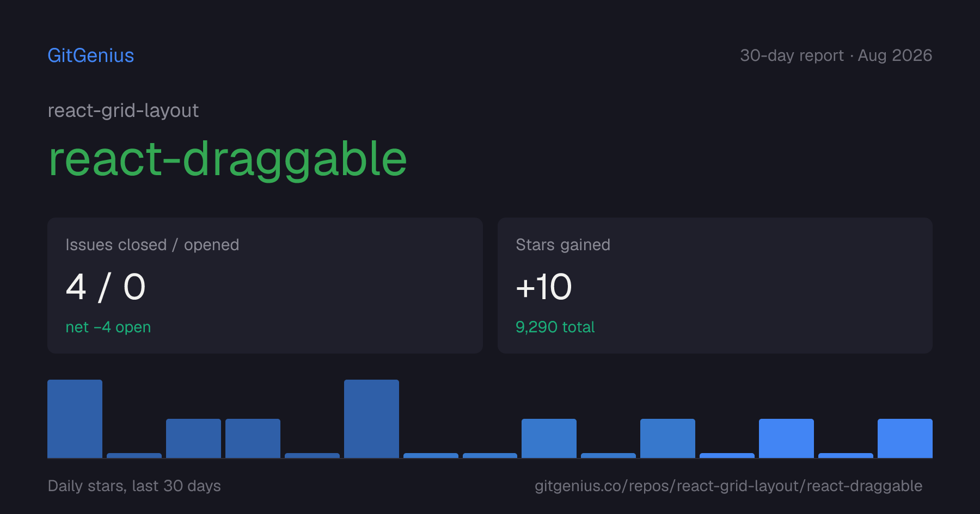Select the 30-day report Aug 2026 label

click(836, 55)
